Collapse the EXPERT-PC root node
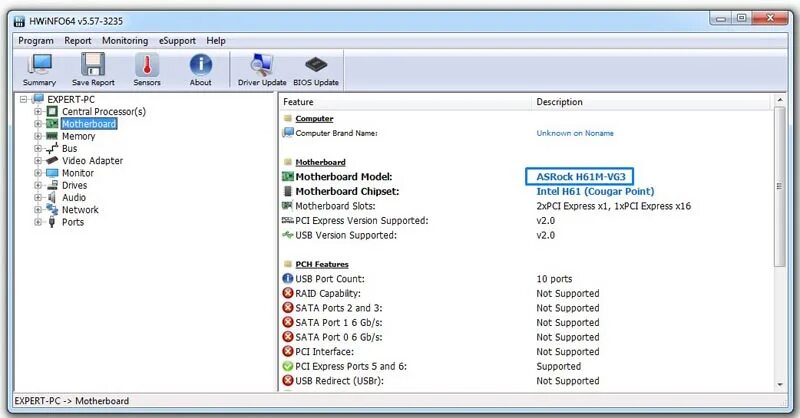Image resolution: width=800 pixels, height=418 pixels. click(x=23, y=100)
